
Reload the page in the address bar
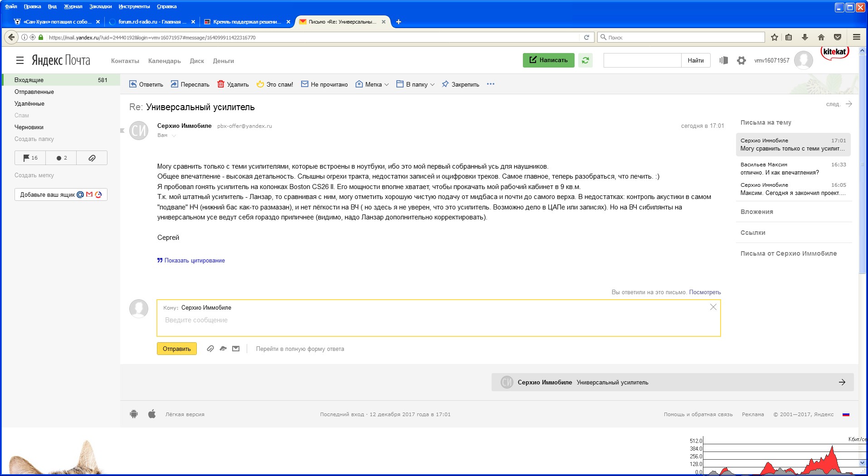coord(586,37)
